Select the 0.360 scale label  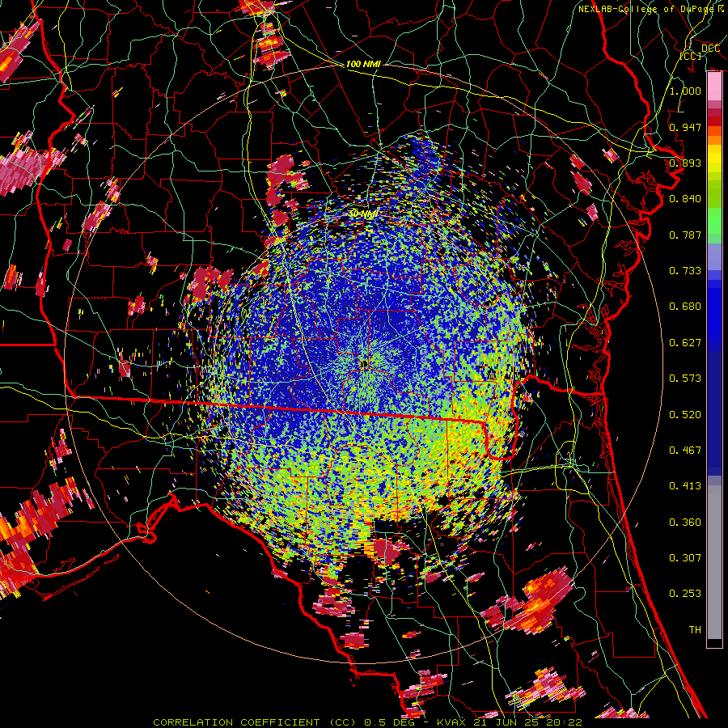click(x=685, y=523)
